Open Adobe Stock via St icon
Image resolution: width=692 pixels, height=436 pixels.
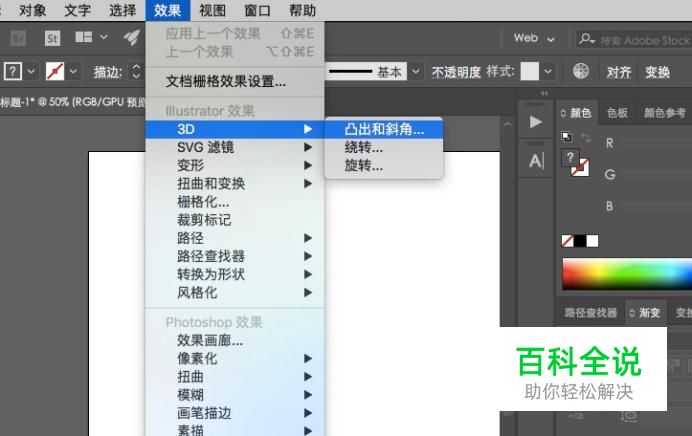point(52,38)
